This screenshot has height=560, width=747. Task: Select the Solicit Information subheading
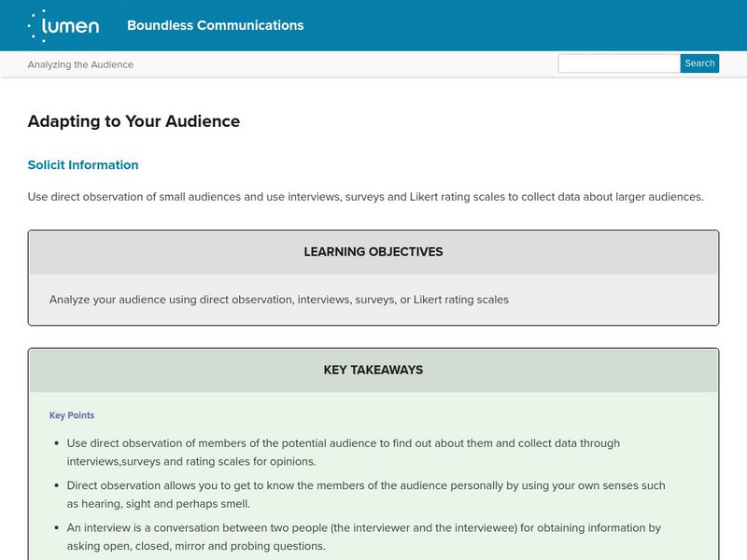click(x=83, y=165)
